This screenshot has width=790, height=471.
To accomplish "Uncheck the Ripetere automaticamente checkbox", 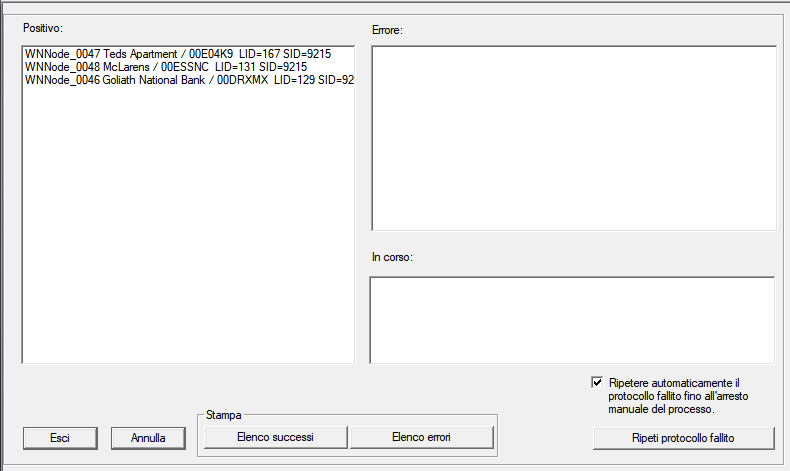I will point(597,382).
